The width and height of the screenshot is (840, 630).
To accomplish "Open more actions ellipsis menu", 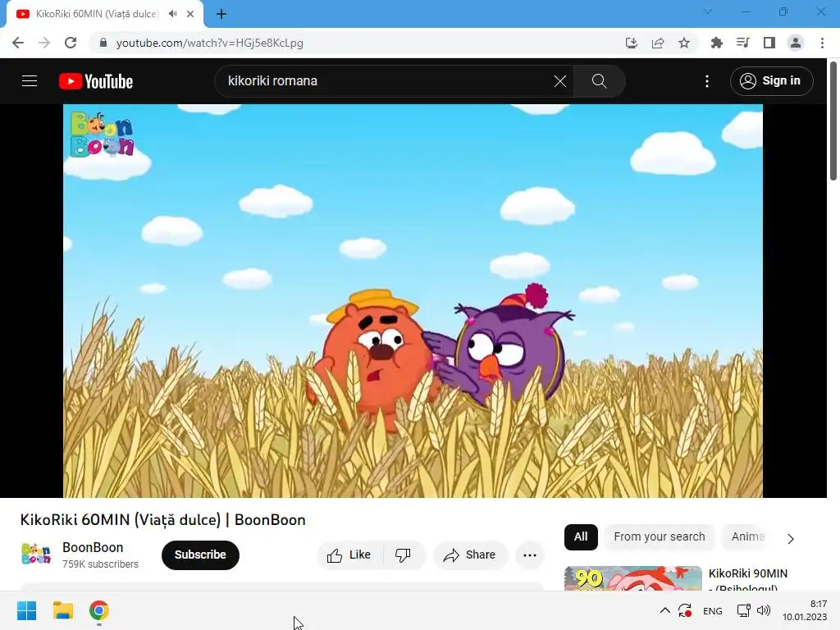I will click(530, 555).
